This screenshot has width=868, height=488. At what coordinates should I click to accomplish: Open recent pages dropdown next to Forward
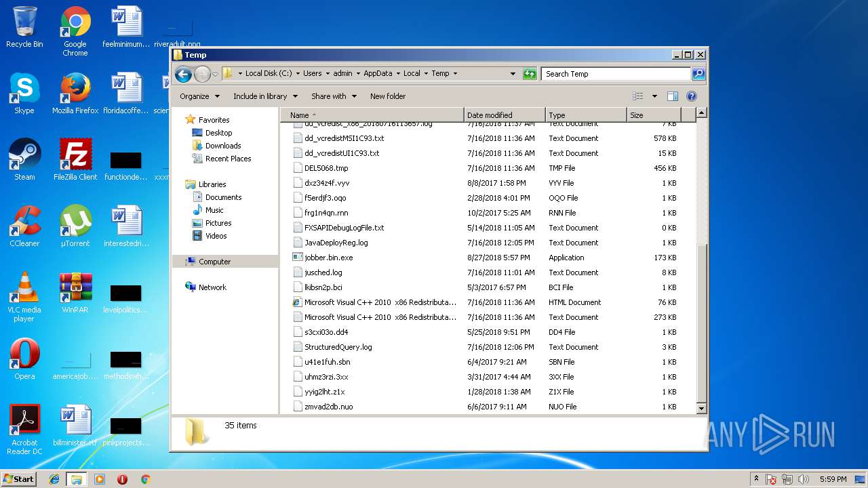215,74
